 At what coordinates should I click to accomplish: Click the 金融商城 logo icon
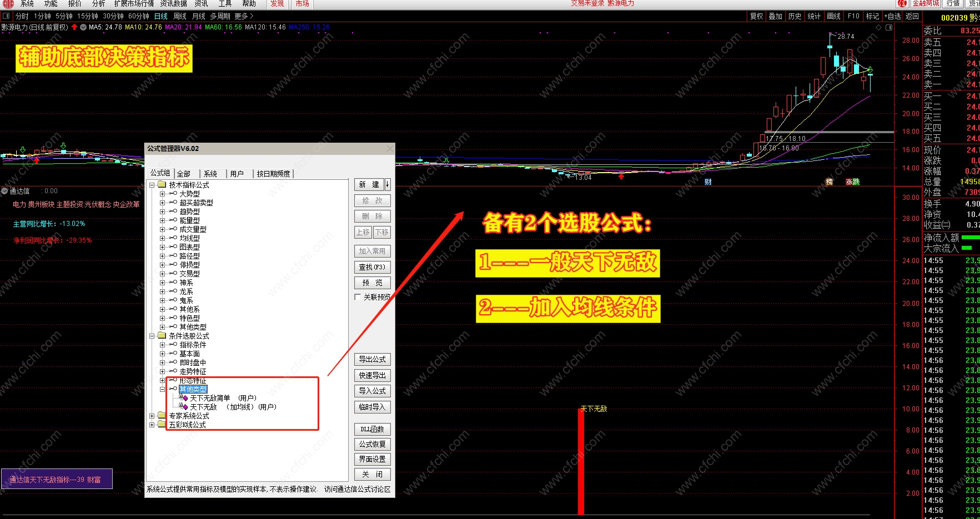coord(903,3)
